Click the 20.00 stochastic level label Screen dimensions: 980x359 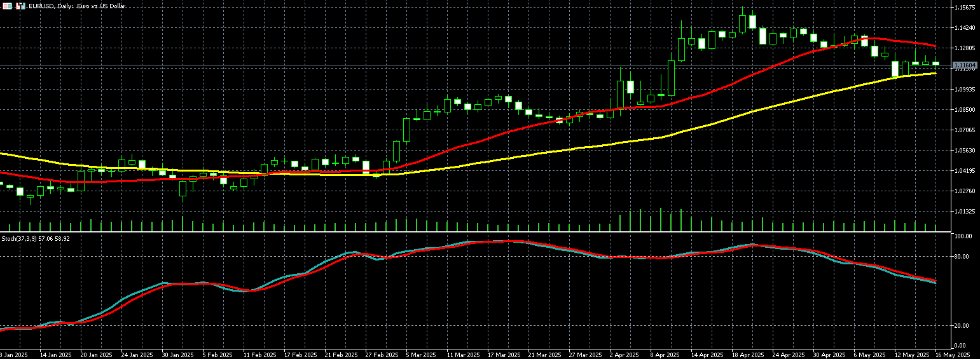click(x=962, y=326)
